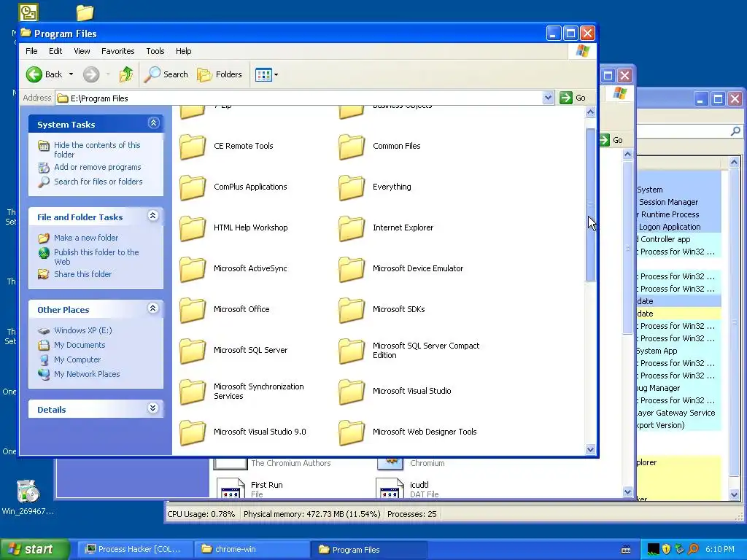The height and width of the screenshot is (560, 747).
Task: Click the Back arrow icon
Action: (x=34, y=74)
